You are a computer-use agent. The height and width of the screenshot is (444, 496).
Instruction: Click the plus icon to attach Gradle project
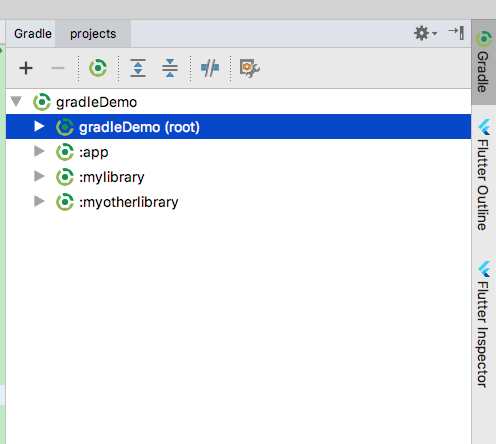coord(26,68)
